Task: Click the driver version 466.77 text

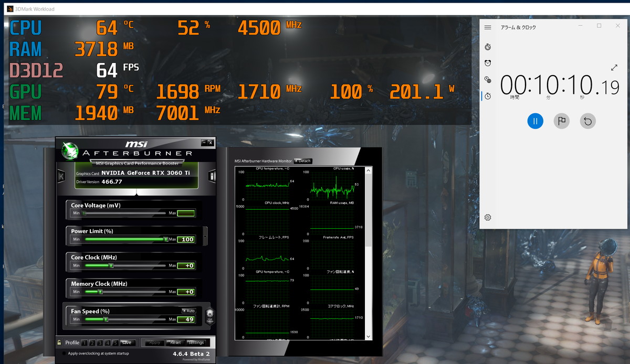Action: [x=111, y=181]
